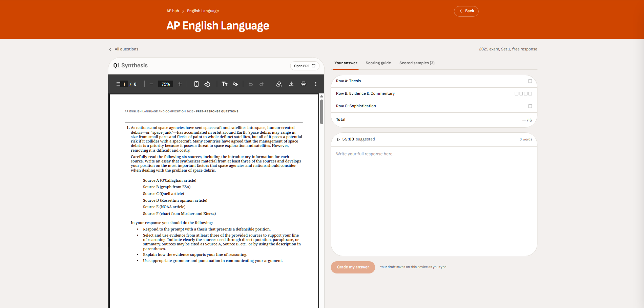Click the undo arrow in PDF toolbar

pos(251,84)
